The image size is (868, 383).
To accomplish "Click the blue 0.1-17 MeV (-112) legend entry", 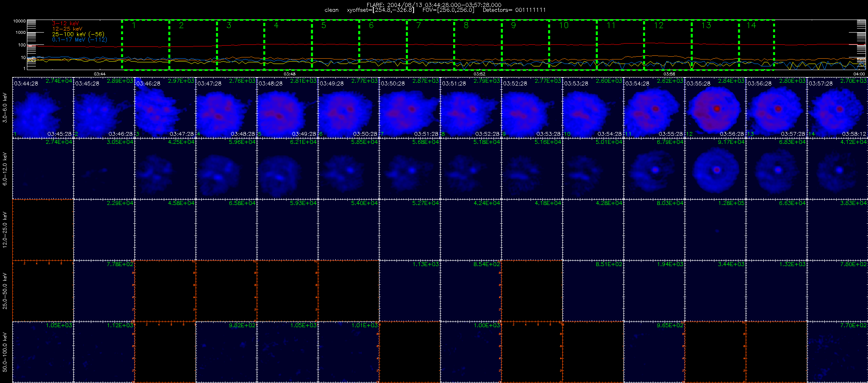I will [x=79, y=40].
